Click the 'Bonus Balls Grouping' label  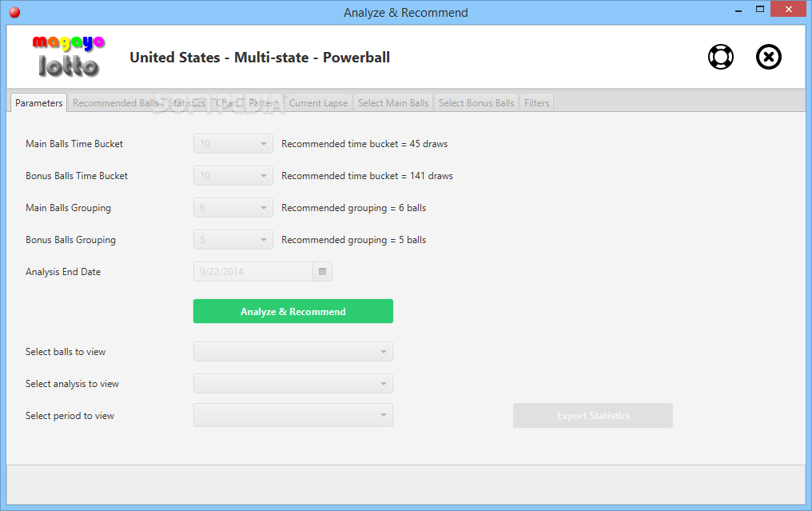coord(71,240)
